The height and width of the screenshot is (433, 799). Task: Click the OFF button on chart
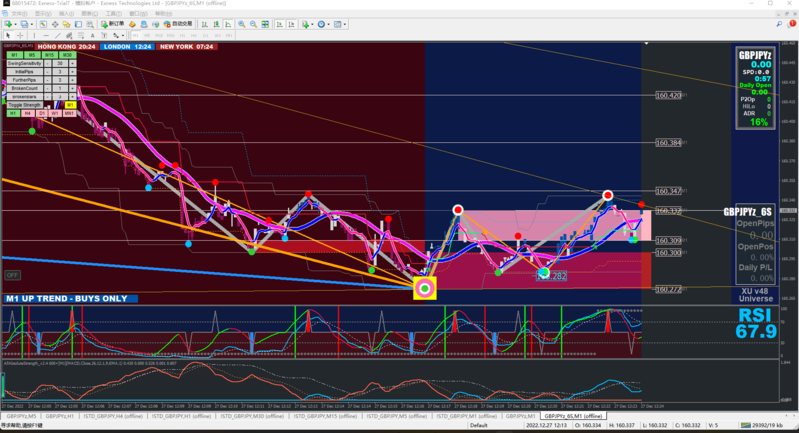point(12,275)
